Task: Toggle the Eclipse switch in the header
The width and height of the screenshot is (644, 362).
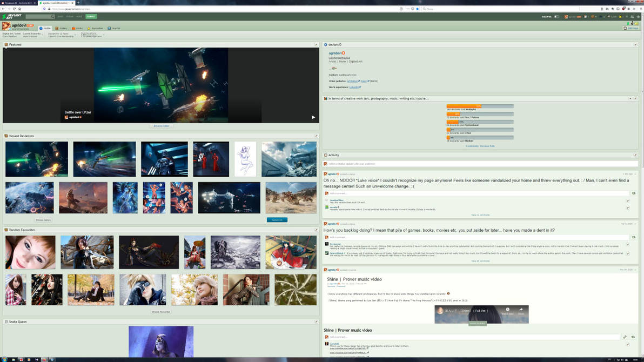Action: point(556,17)
